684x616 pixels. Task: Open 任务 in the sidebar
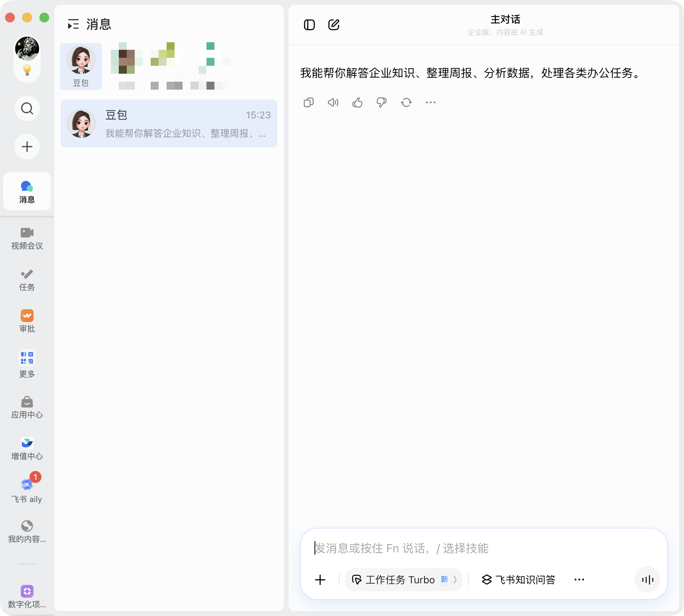[27, 280]
